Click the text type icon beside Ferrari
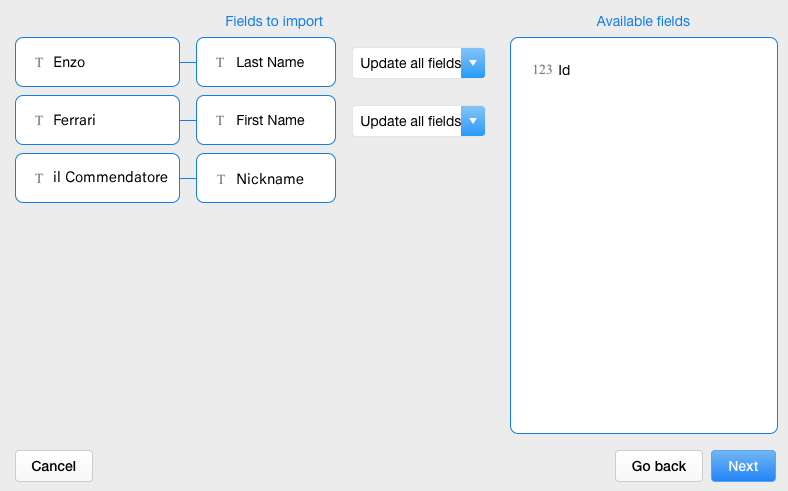 pyautogui.click(x=39, y=120)
